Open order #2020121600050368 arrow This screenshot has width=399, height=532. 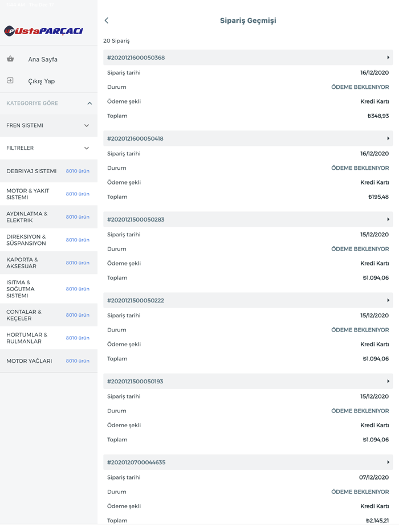tap(388, 58)
